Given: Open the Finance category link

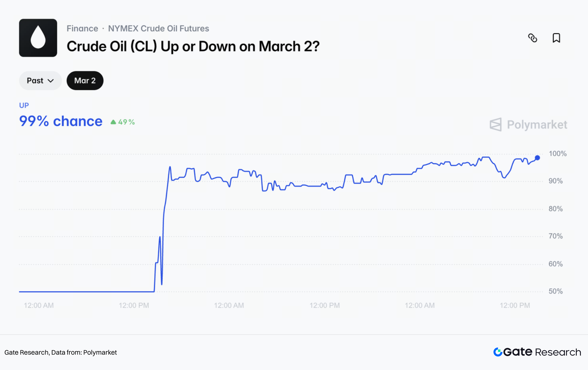Looking at the screenshot, I should (82, 29).
